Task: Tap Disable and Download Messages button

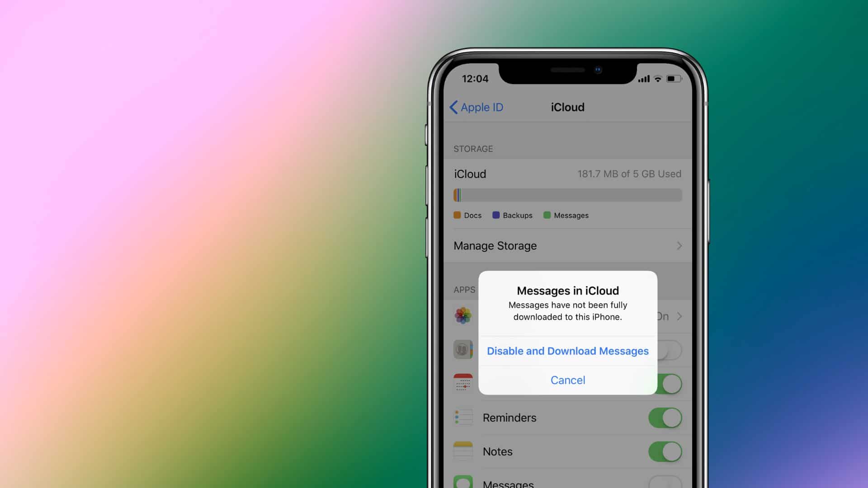Action: click(x=567, y=350)
